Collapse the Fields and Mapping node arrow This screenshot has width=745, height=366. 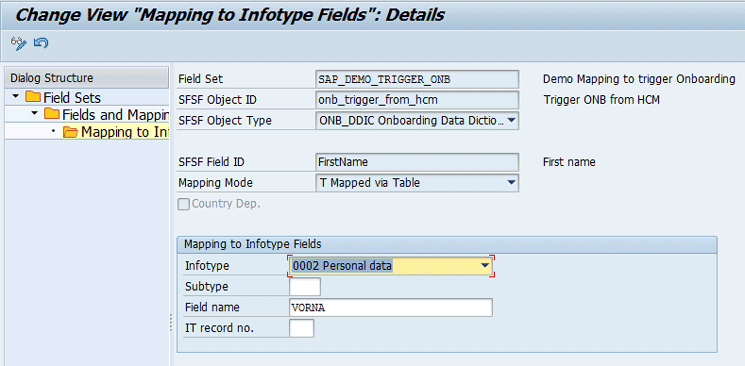click(34, 114)
